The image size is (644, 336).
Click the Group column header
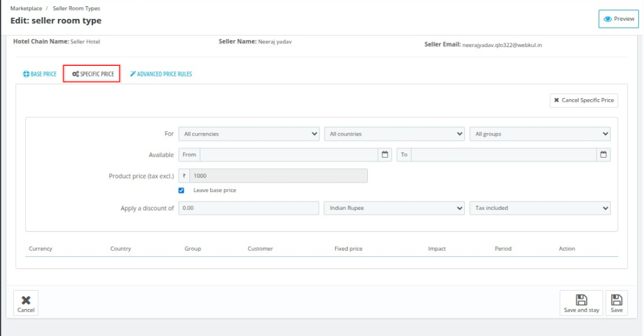[x=192, y=249]
